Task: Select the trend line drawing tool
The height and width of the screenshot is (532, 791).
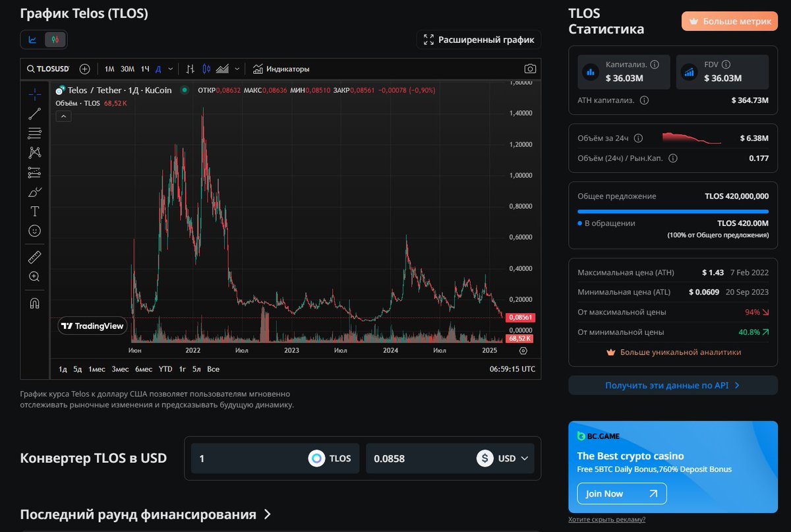Action: click(x=34, y=113)
